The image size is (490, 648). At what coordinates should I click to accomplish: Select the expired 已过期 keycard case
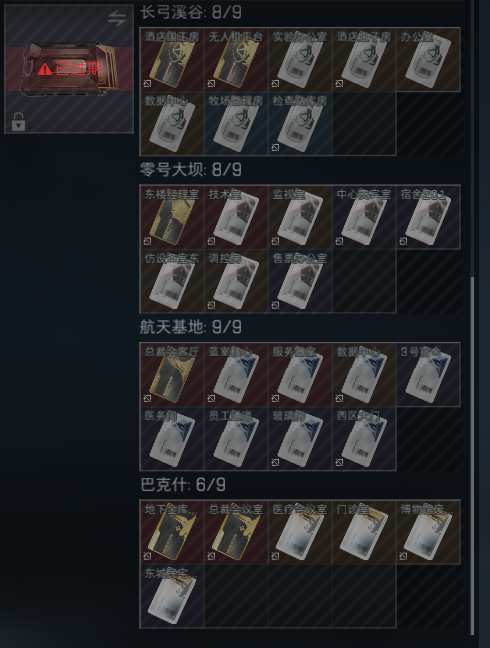[x=69, y=69]
